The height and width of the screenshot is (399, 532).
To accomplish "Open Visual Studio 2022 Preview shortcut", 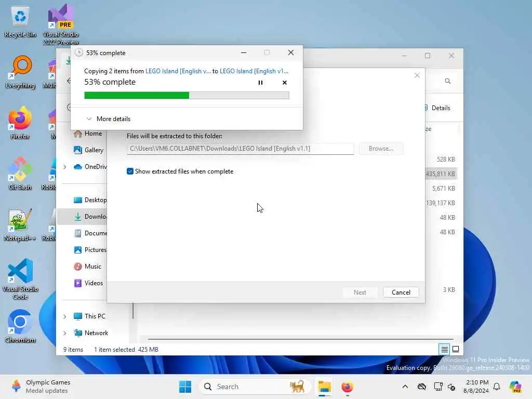I will (61, 24).
